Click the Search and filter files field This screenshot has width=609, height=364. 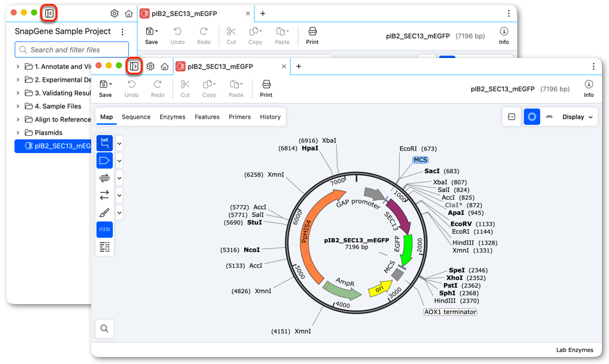[72, 50]
